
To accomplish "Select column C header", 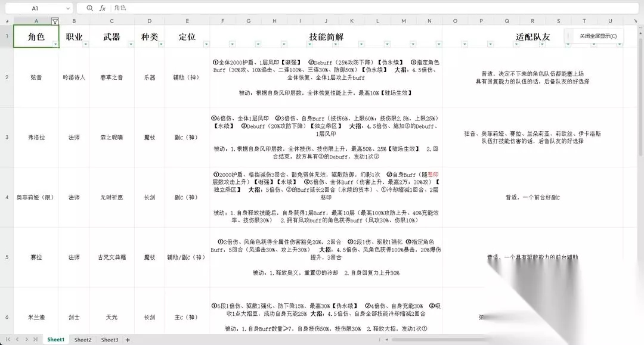I will tap(112, 21).
